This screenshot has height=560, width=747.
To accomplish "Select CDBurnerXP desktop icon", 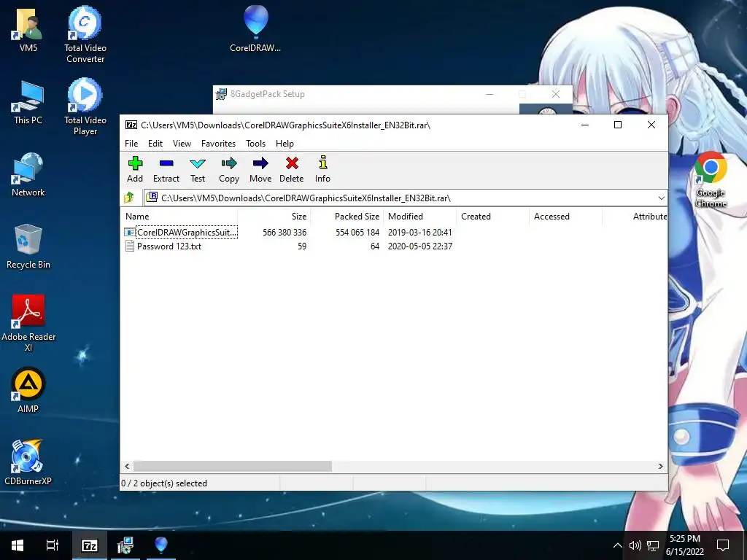I will coord(28,463).
